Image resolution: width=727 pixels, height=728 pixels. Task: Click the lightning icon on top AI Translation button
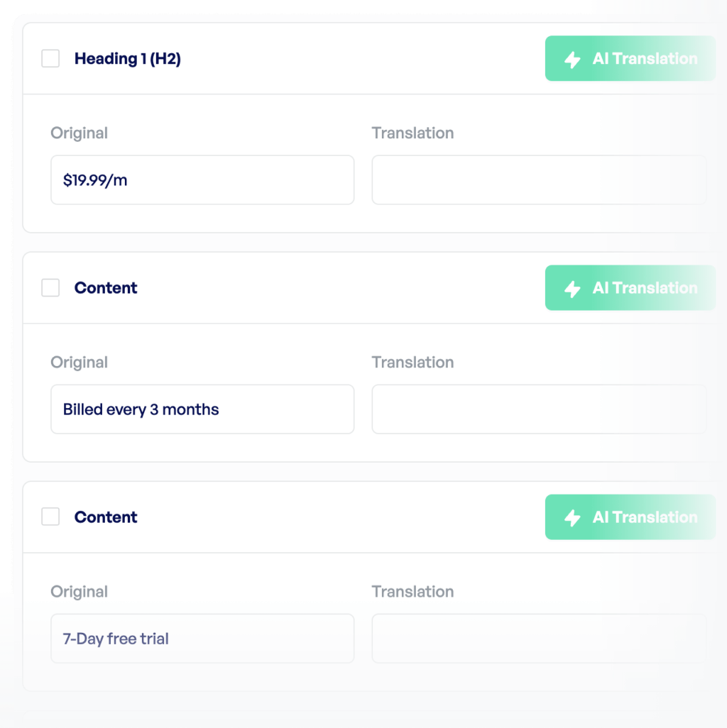(572, 59)
